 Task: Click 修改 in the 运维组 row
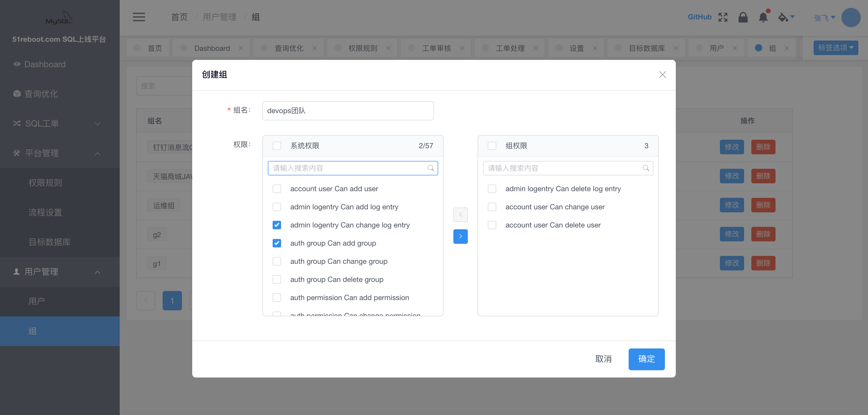731,205
